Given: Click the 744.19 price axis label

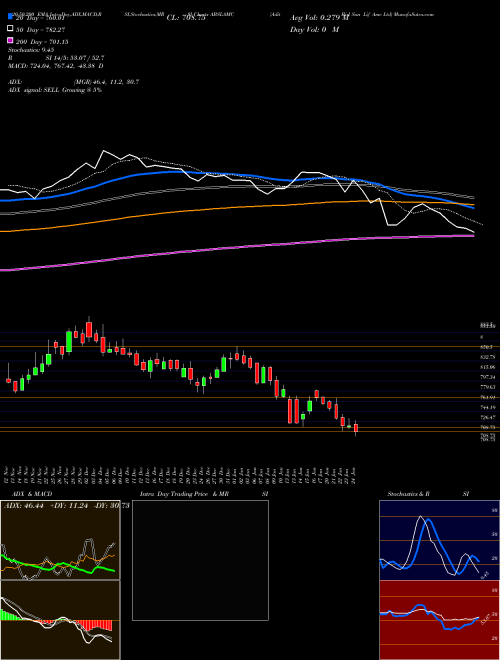Looking at the screenshot, I should click(487, 407).
